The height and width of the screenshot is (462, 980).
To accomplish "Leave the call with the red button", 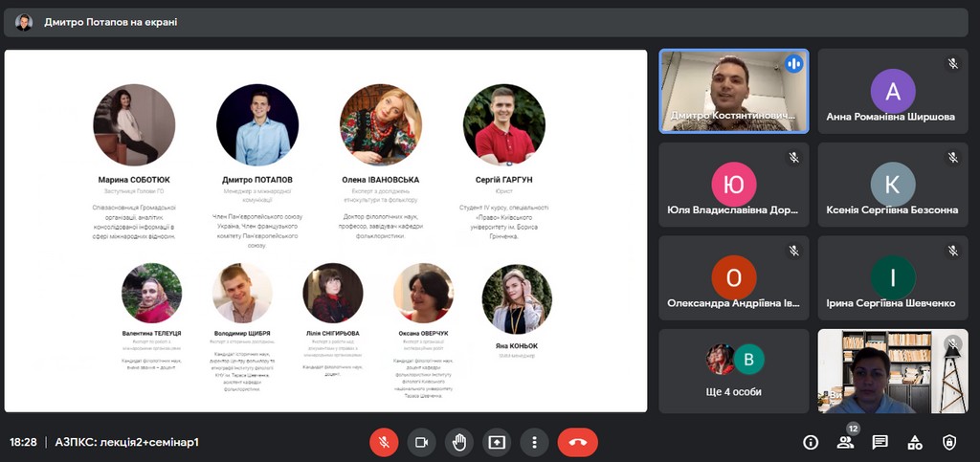I will tap(577, 442).
